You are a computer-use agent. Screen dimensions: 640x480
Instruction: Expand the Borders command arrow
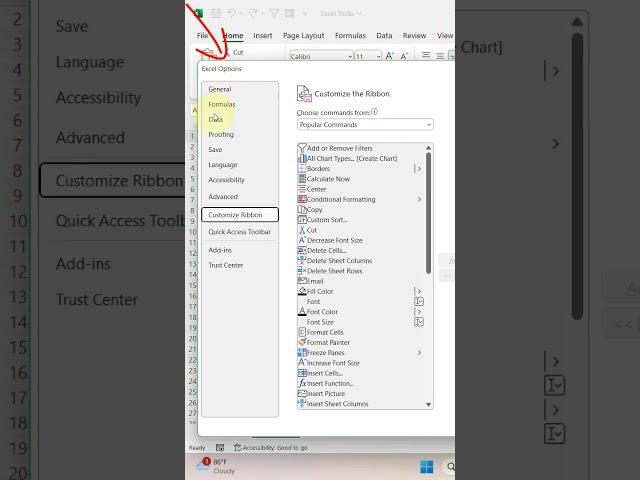point(418,169)
